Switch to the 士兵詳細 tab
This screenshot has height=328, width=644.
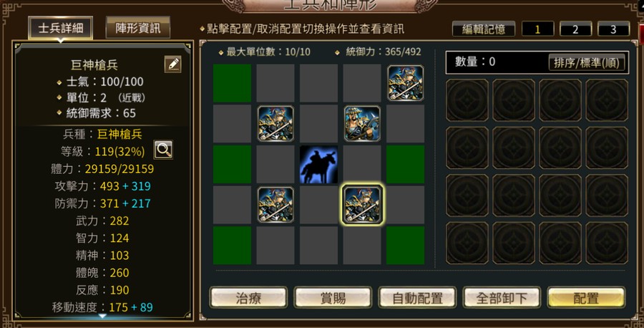(60, 28)
